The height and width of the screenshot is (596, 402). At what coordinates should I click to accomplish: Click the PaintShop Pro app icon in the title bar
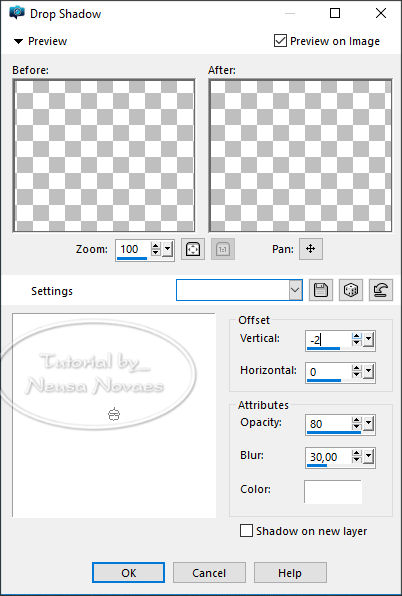click(17, 13)
